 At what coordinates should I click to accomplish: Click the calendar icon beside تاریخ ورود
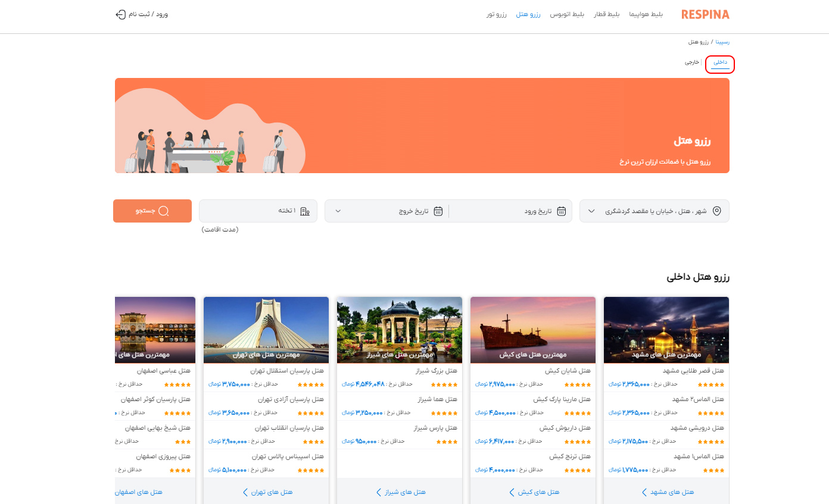pyautogui.click(x=561, y=211)
